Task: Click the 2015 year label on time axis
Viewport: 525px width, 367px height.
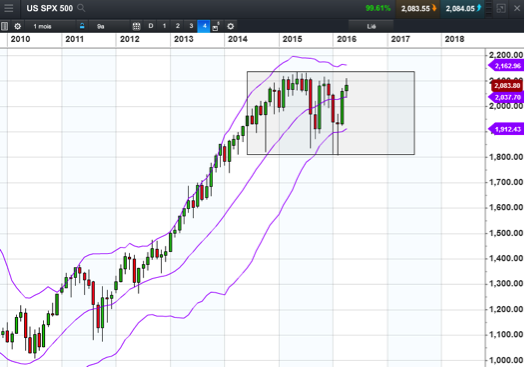Action: (292, 39)
